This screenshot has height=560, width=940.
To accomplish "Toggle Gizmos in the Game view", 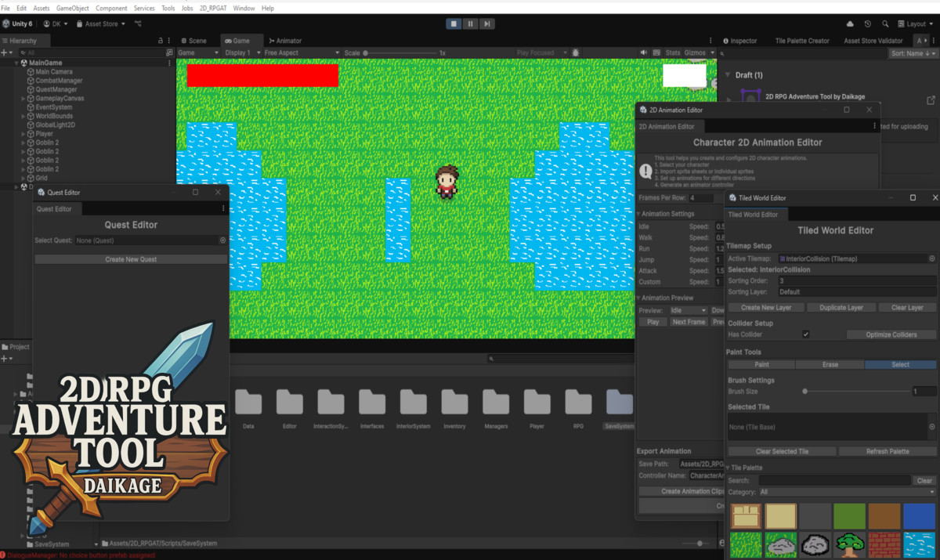I will click(694, 52).
